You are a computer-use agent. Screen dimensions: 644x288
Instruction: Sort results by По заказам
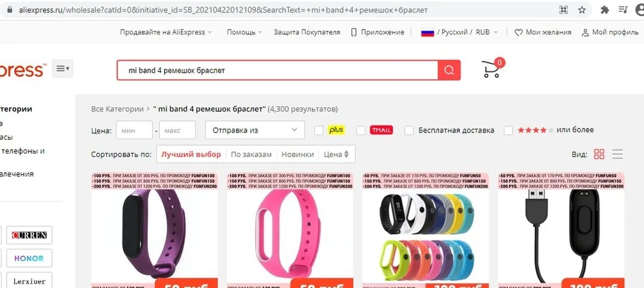[x=251, y=154]
